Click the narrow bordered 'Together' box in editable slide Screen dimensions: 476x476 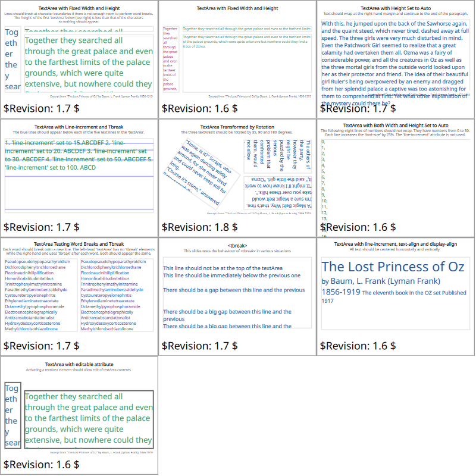click(x=12, y=415)
